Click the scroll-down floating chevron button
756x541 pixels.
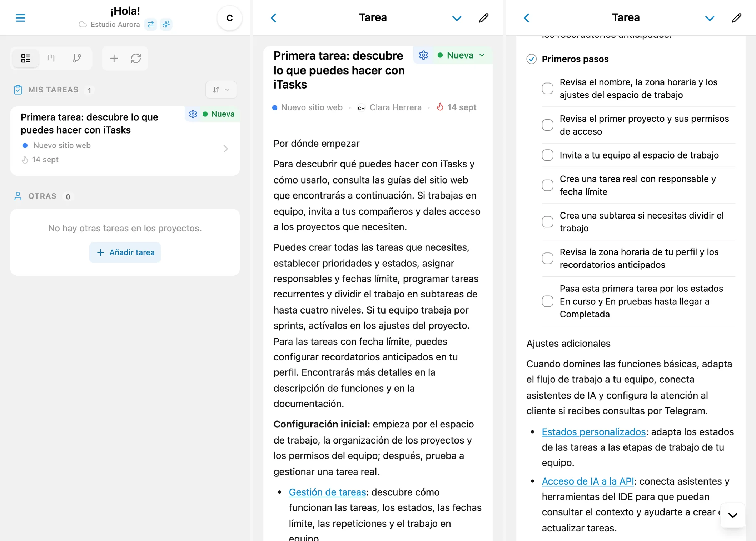pyautogui.click(x=733, y=515)
